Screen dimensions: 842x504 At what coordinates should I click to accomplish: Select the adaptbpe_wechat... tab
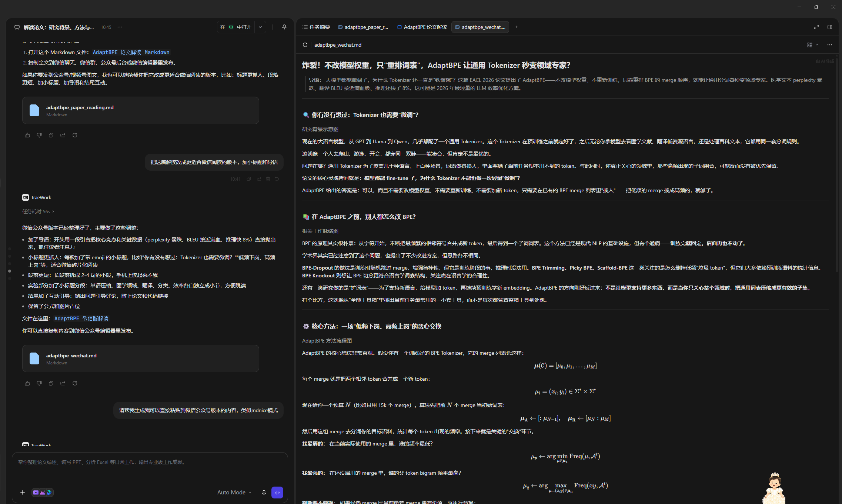pos(480,27)
